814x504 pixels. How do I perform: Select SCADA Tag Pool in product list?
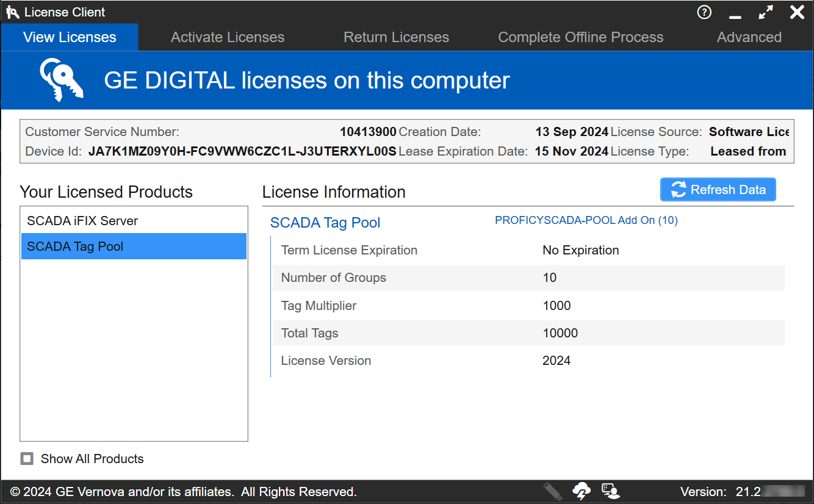point(134,247)
